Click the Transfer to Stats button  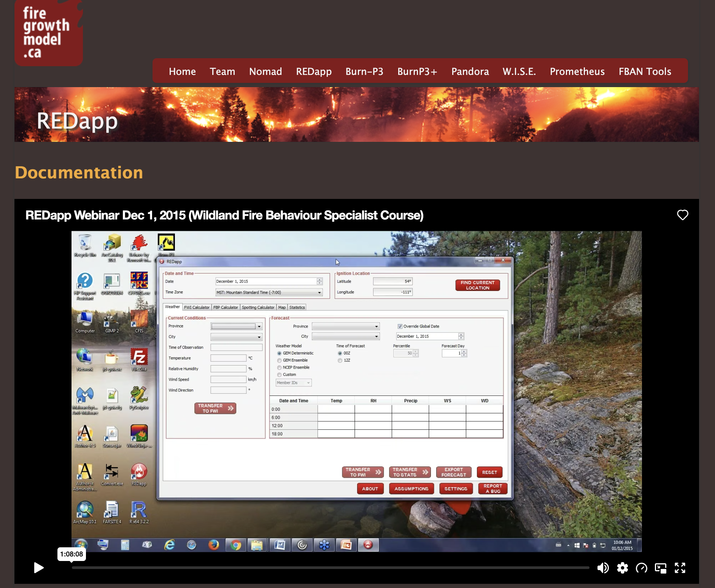pyautogui.click(x=410, y=472)
